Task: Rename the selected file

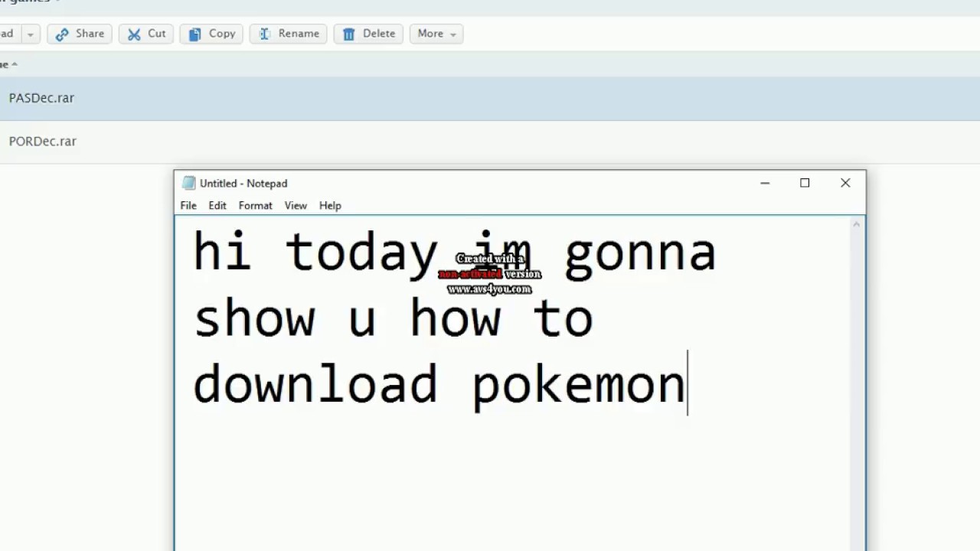Action: pyautogui.click(x=289, y=34)
